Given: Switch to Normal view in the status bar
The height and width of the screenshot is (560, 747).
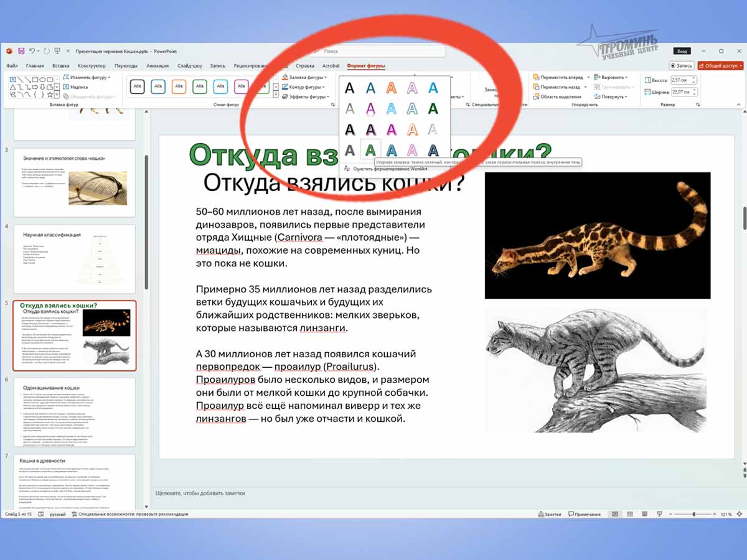Looking at the screenshot, I should [615, 515].
